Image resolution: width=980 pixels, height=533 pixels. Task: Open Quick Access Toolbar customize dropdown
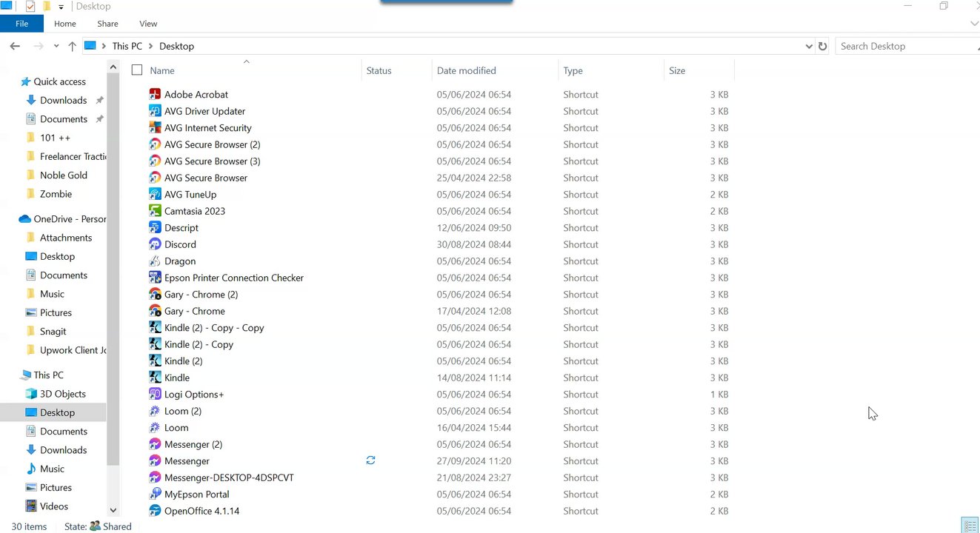[x=61, y=7]
